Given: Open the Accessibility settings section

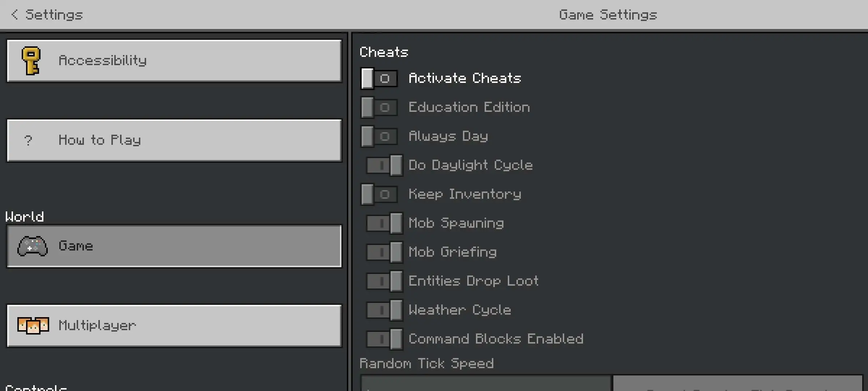Looking at the screenshot, I should tap(174, 61).
